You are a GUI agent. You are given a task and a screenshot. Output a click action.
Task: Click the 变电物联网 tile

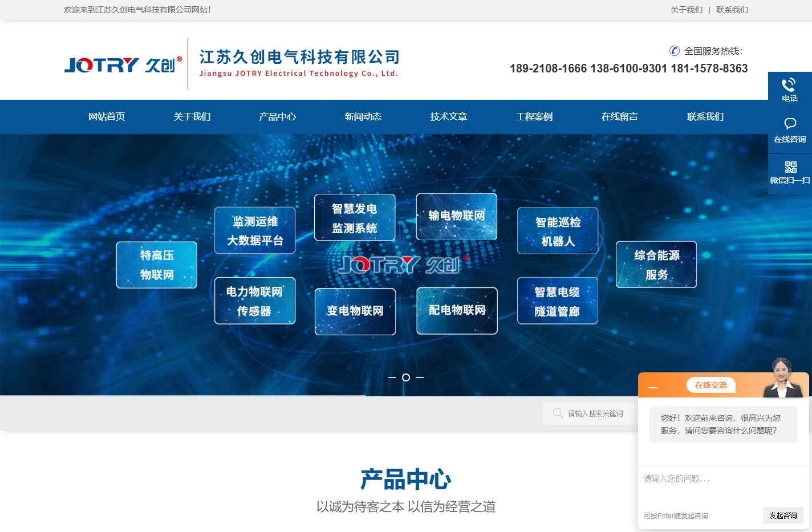point(355,311)
